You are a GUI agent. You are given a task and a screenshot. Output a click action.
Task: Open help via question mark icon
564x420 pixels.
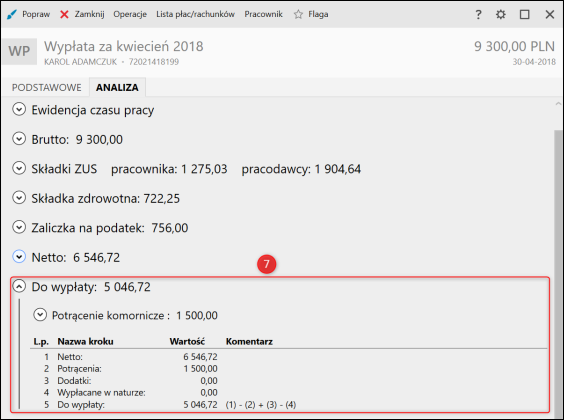pyautogui.click(x=478, y=14)
